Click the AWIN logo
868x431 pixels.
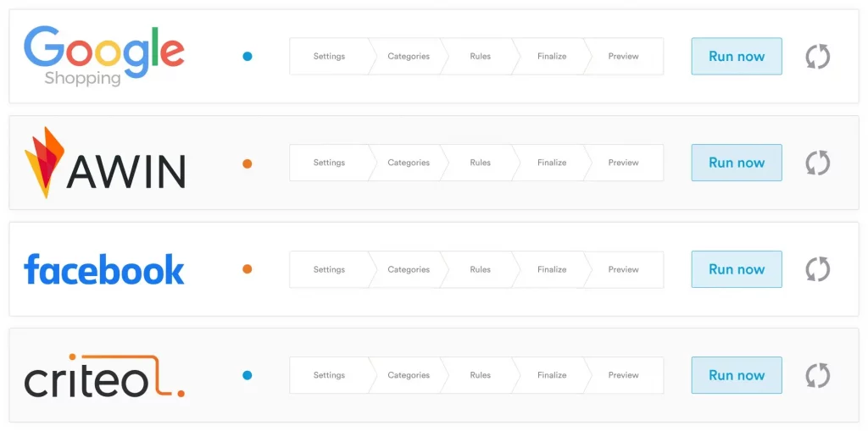coord(104,162)
